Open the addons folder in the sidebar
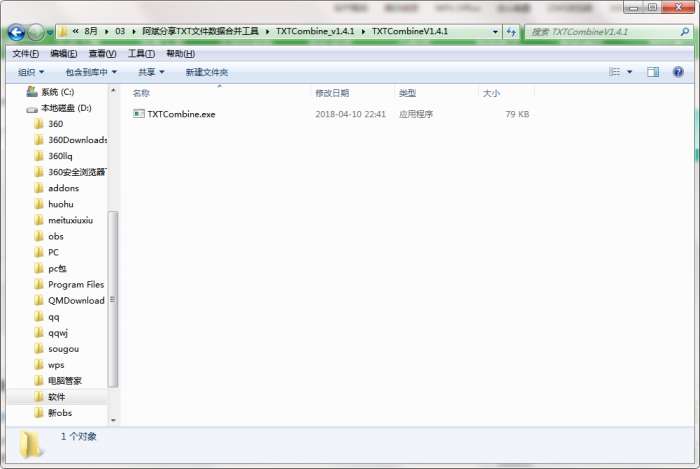700x469 pixels. click(x=63, y=188)
